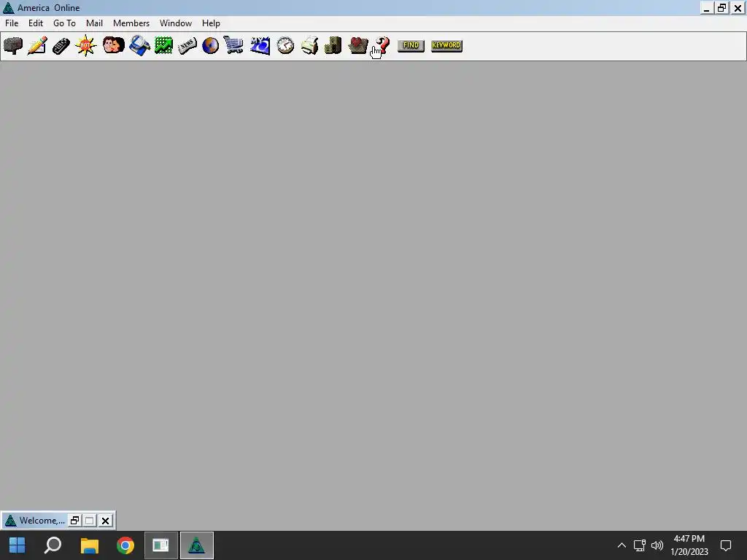Click the KEYWORD button

tap(446, 46)
